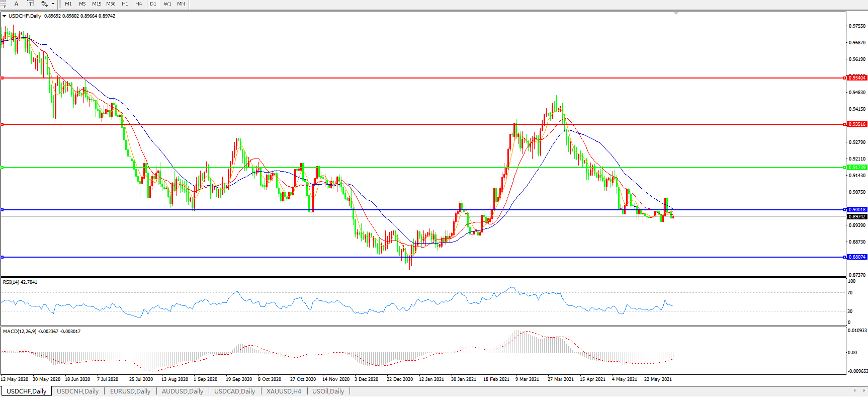The image size is (868, 397).
Task: Switch chart to H4 timeframe
Action: coord(139,4)
